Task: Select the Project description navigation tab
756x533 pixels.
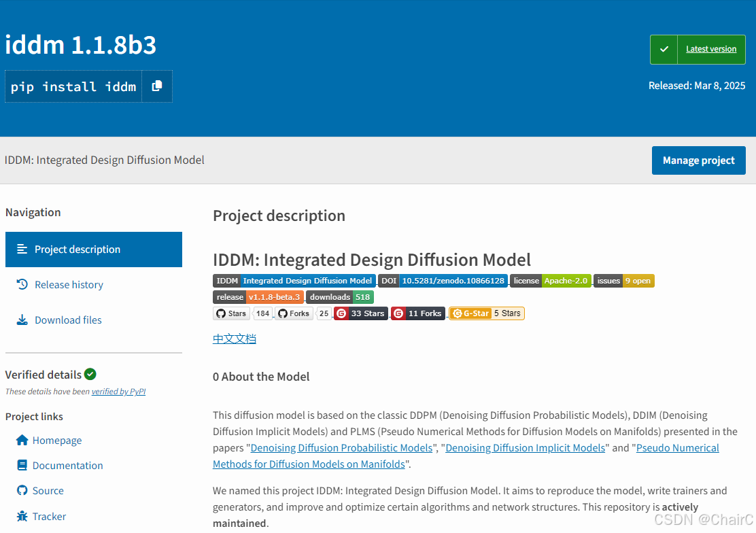Action: click(x=94, y=250)
